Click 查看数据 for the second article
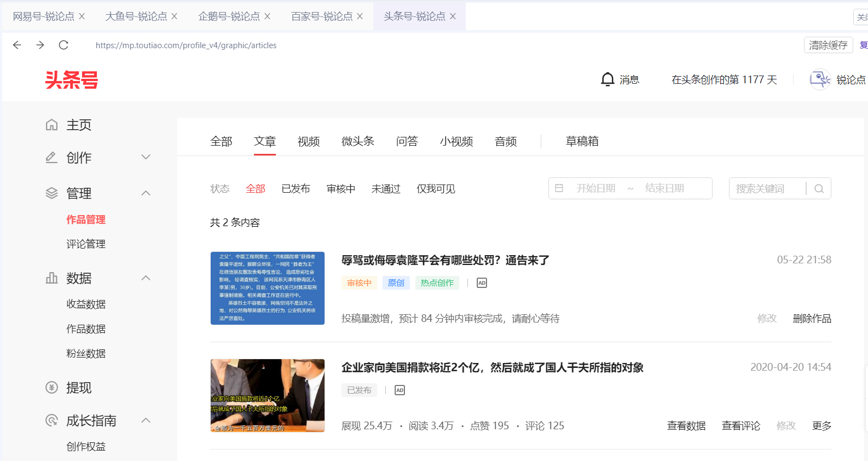The height and width of the screenshot is (461, 868). pos(686,426)
